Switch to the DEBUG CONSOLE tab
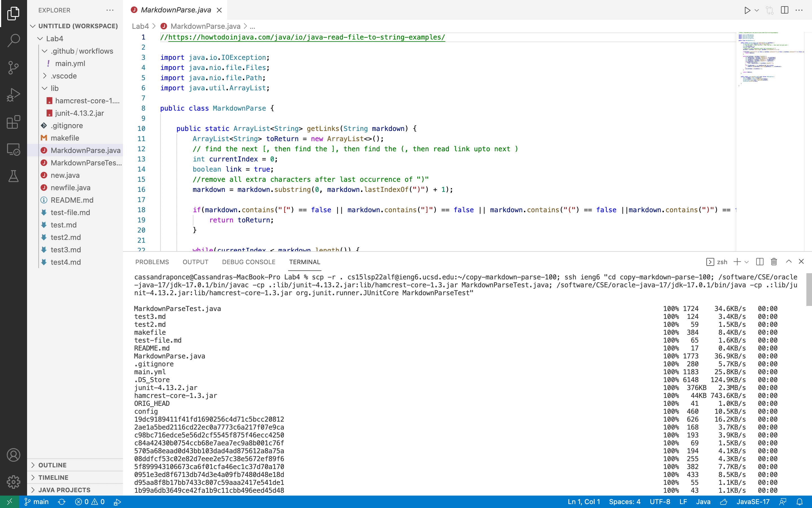Screen dimensions: 812x508 coord(249,262)
